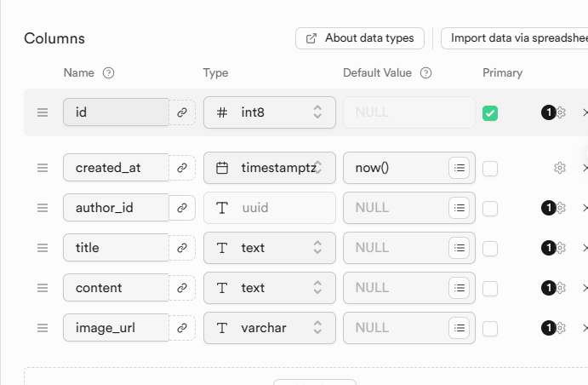
Task: Open the default value list icon for image_url
Action: (460, 328)
